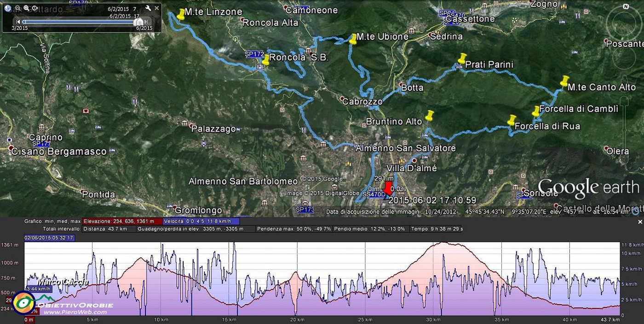
Task: Click the SP177 road shield near Caprino
Action: (41, 144)
